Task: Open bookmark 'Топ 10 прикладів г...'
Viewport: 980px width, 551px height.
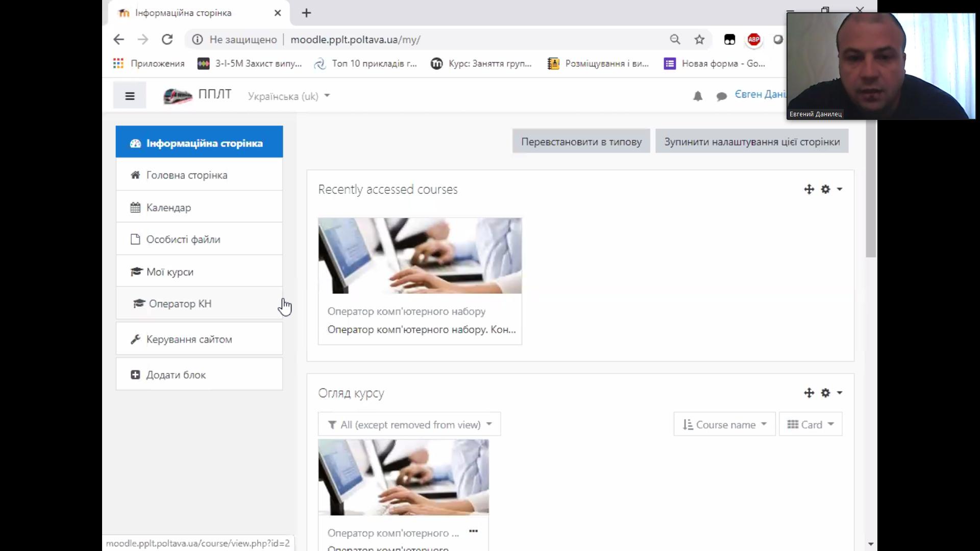Action: coord(365,63)
